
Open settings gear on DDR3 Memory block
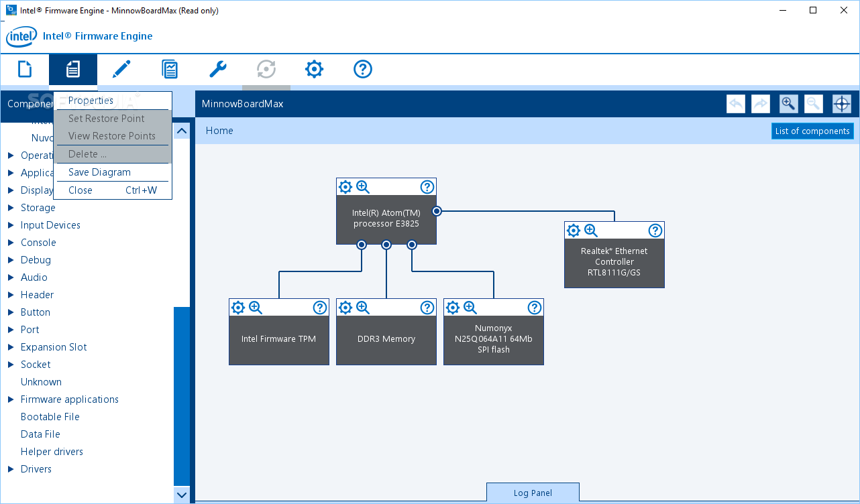[x=345, y=308]
